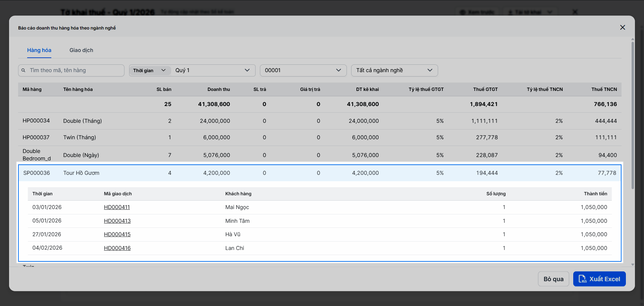Screen dimensions: 644x306
Task: Collapse the SP000036 Tour Hồ Gươm row
Action: pos(320,173)
